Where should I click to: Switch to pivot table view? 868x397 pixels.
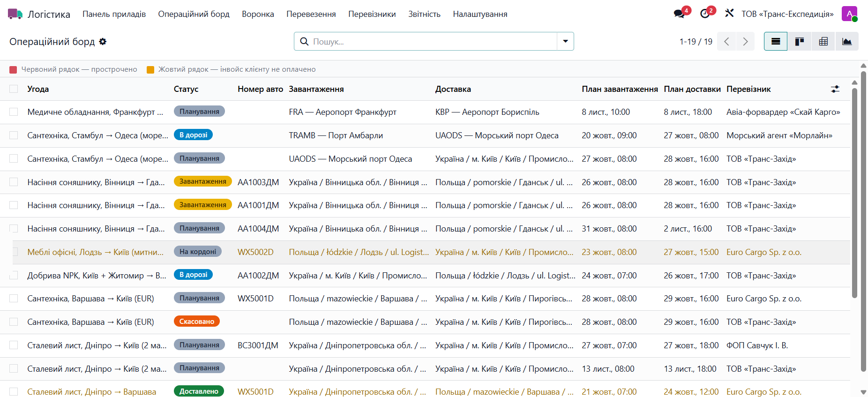coord(823,42)
